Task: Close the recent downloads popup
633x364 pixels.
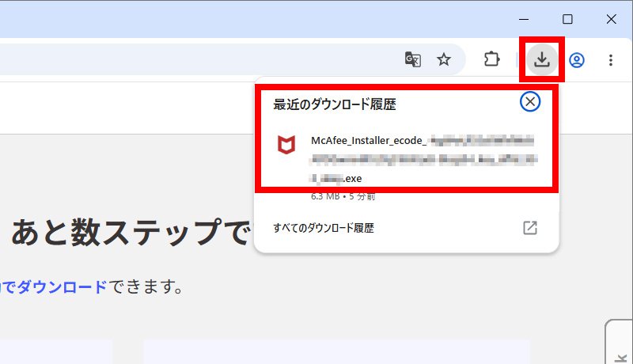Action: pos(529,102)
